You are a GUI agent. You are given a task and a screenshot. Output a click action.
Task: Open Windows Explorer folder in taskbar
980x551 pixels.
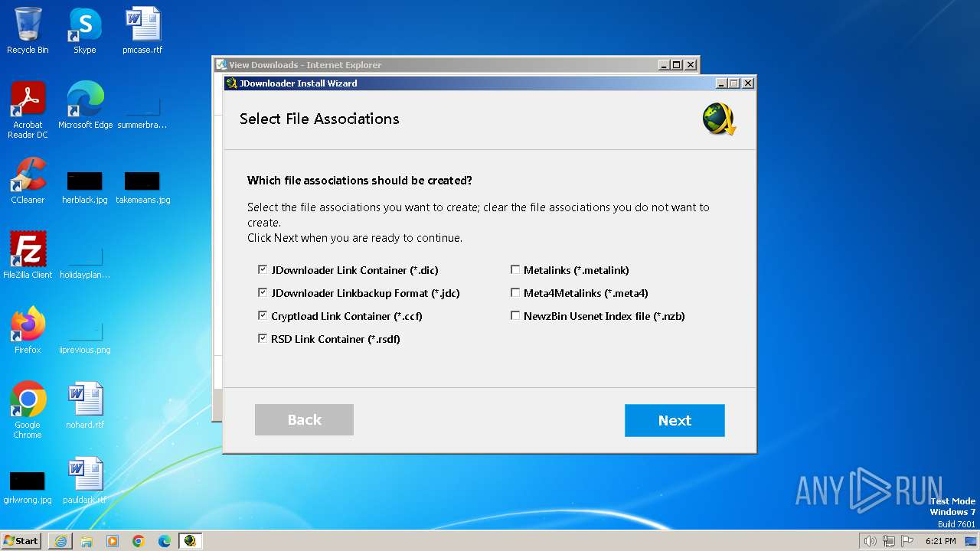click(87, 541)
